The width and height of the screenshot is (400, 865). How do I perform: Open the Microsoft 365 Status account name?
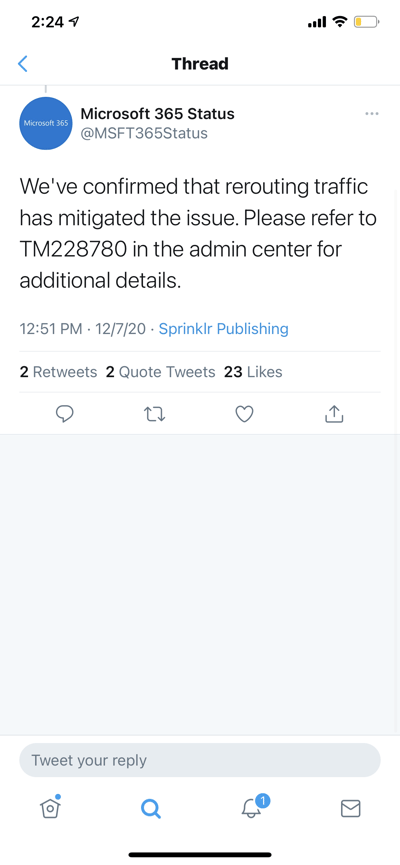(x=157, y=114)
